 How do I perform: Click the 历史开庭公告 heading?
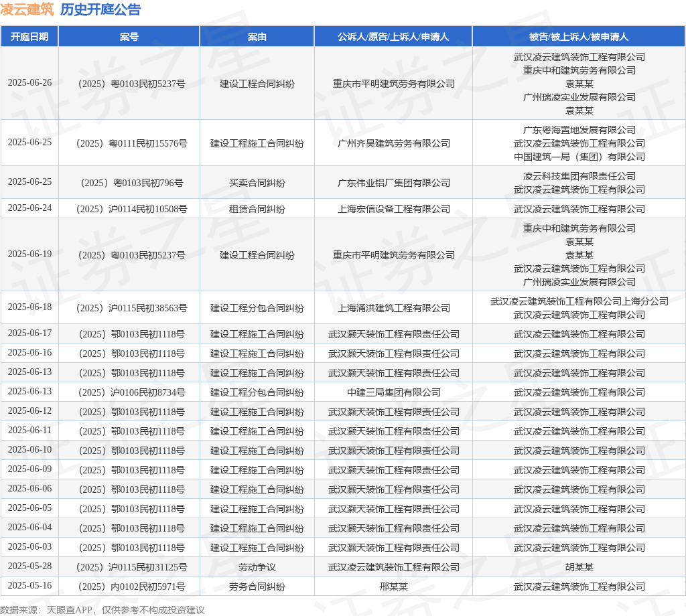click(100, 9)
